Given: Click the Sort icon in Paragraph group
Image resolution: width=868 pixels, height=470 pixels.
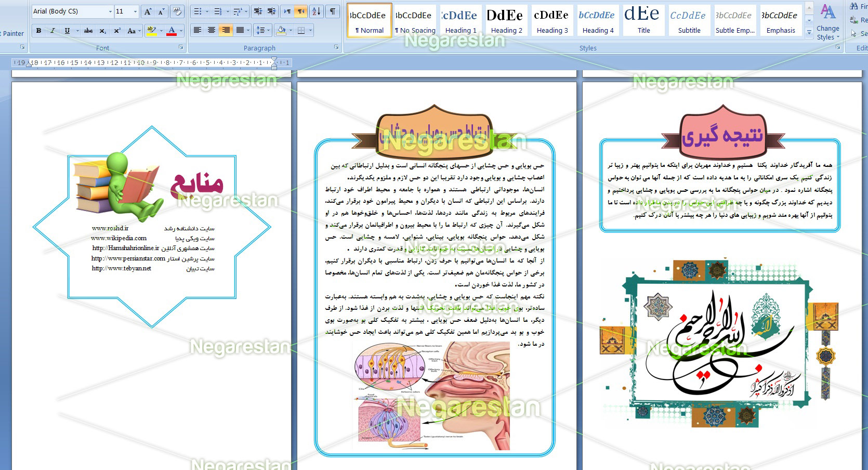Looking at the screenshot, I should [317, 11].
